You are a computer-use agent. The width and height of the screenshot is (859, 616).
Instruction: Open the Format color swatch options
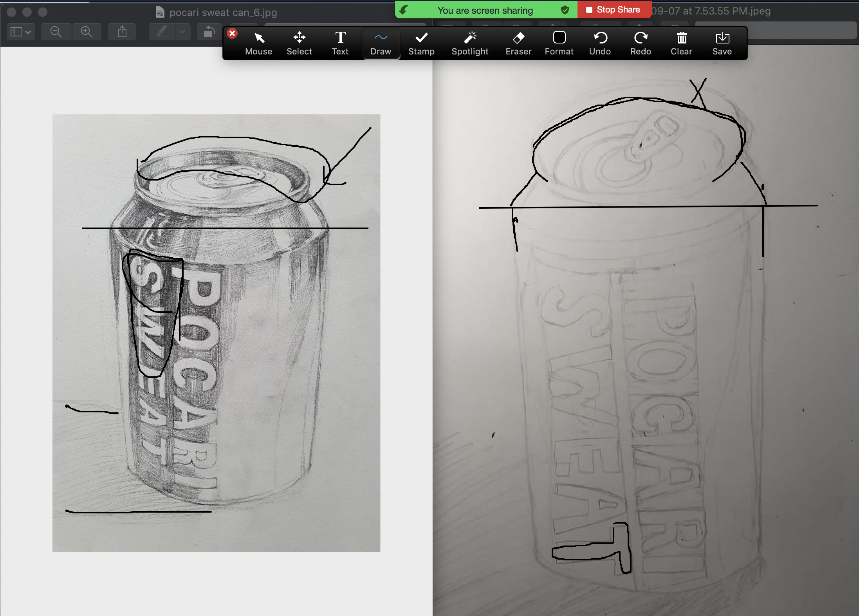point(559,44)
